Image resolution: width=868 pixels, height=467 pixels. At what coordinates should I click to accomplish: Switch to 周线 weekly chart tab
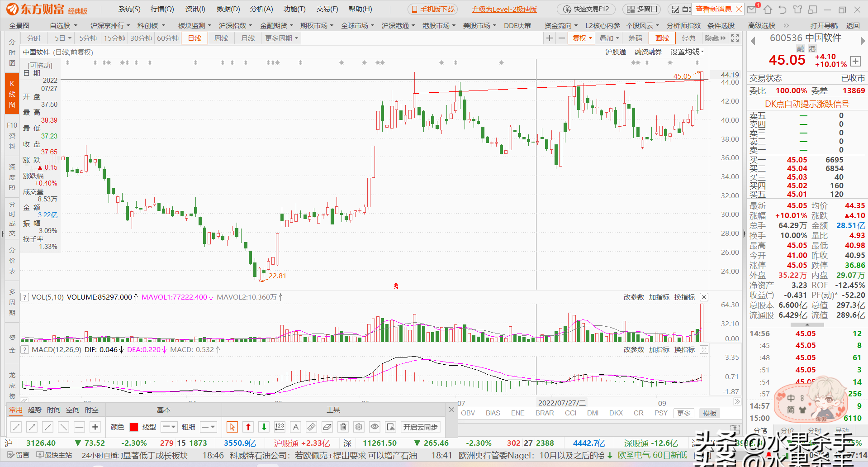[x=221, y=38]
